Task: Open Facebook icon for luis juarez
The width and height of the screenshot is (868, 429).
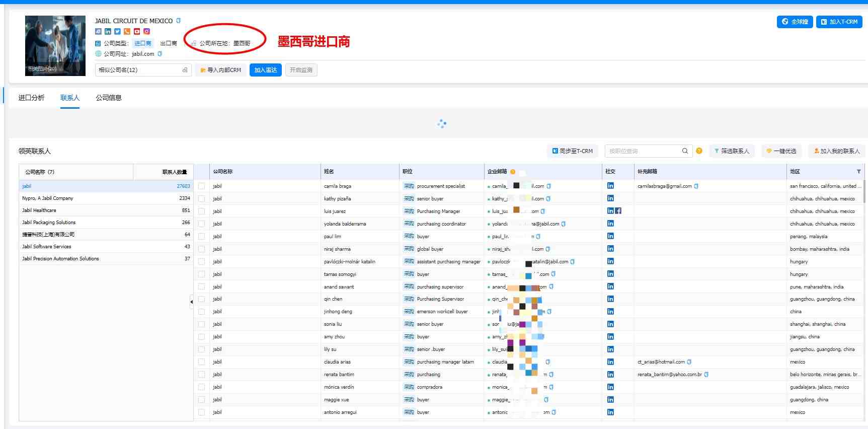Action: (x=618, y=211)
